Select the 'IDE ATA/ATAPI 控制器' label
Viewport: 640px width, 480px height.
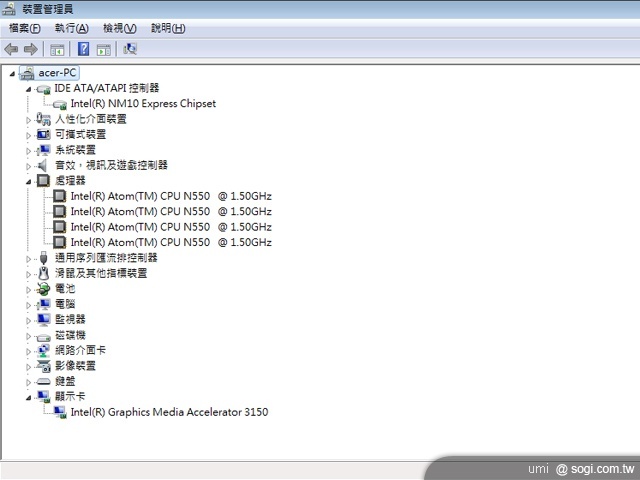click(107, 88)
